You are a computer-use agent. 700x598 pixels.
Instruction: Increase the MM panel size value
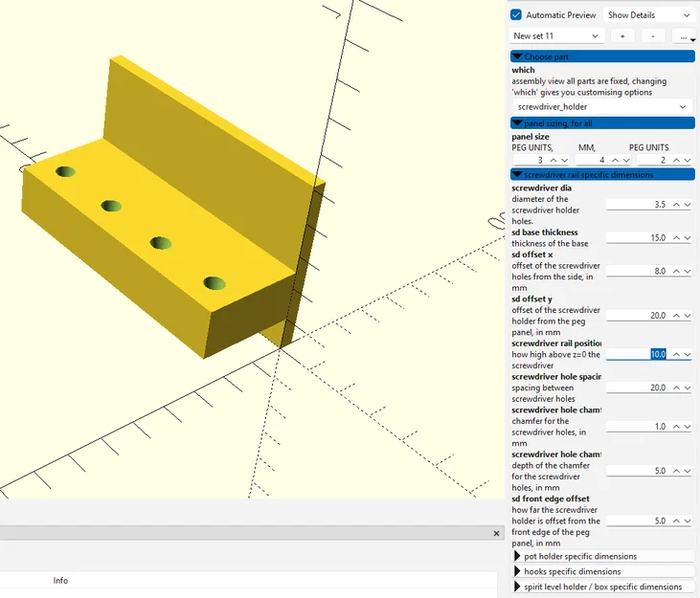pos(615,160)
